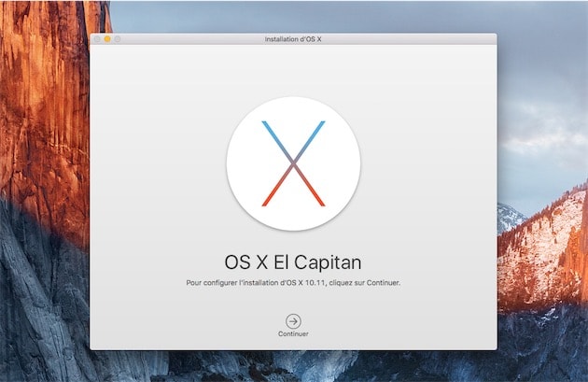Click the window title "Installation d'OS X"
The image size is (588, 382).
click(293, 39)
